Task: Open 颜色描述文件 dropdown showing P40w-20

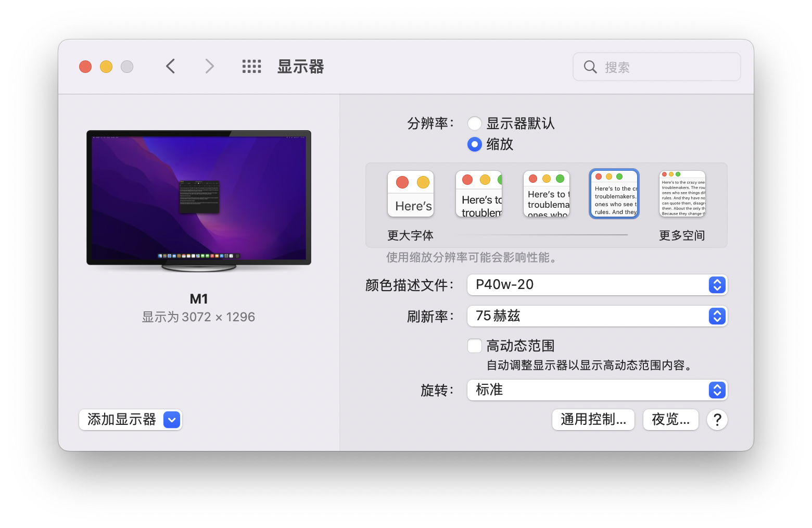Action: [x=597, y=285]
